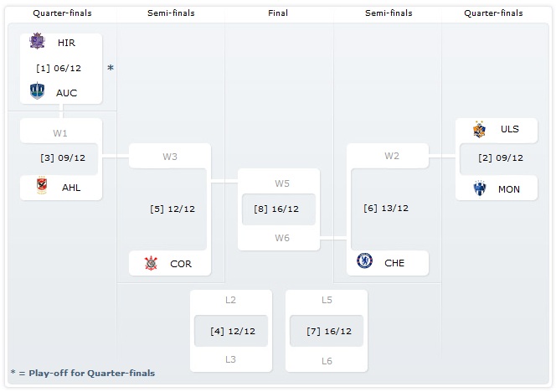This screenshot has width=556, height=392.
Task: Click the COR club badge icon
Action: (151, 263)
